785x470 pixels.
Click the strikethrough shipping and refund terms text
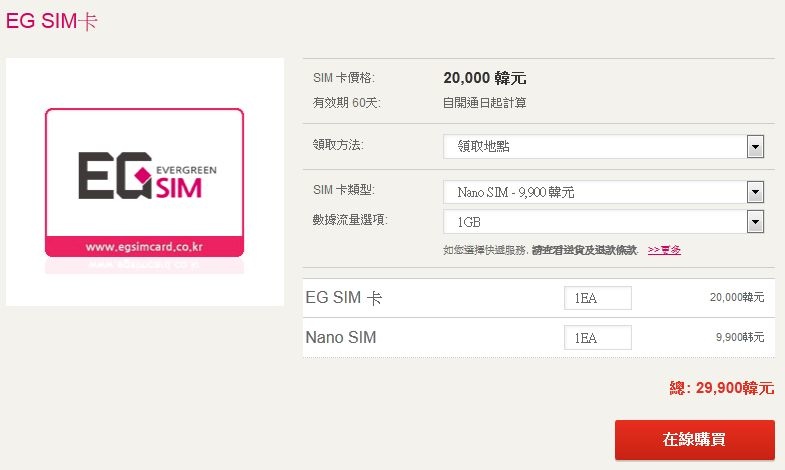(584, 250)
